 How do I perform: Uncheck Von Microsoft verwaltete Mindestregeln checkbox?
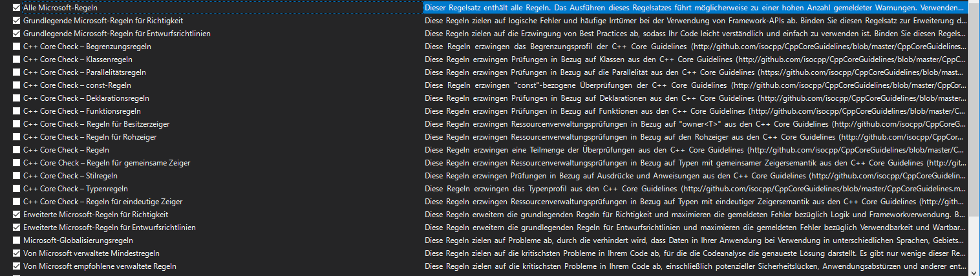click(x=17, y=253)
